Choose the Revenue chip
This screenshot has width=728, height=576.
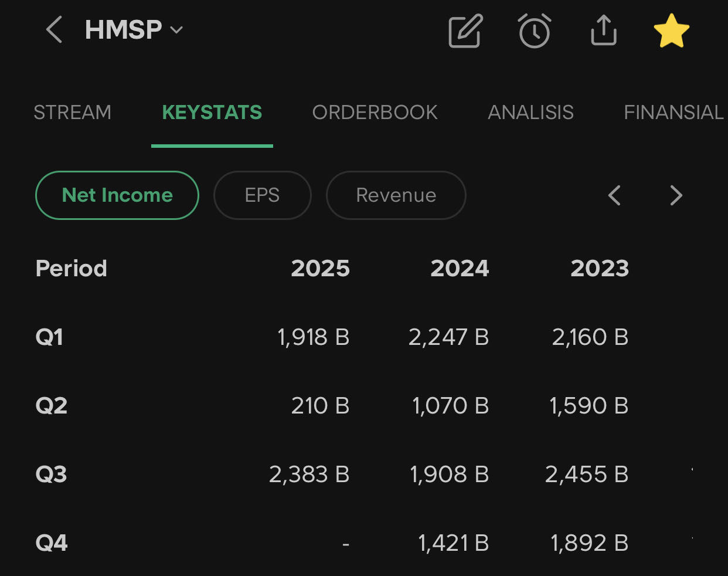pyautogui.click(x=396, y=195)
